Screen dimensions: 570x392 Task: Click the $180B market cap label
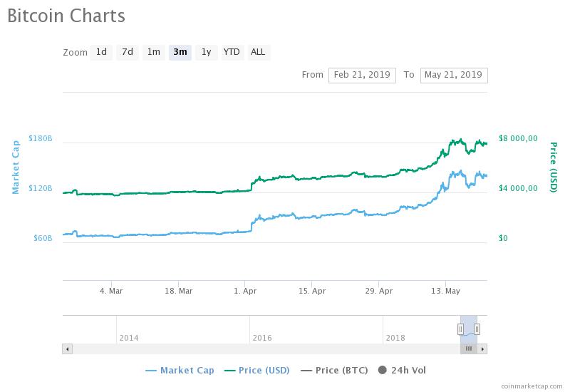pyautogui.click(x=41, y=138)
